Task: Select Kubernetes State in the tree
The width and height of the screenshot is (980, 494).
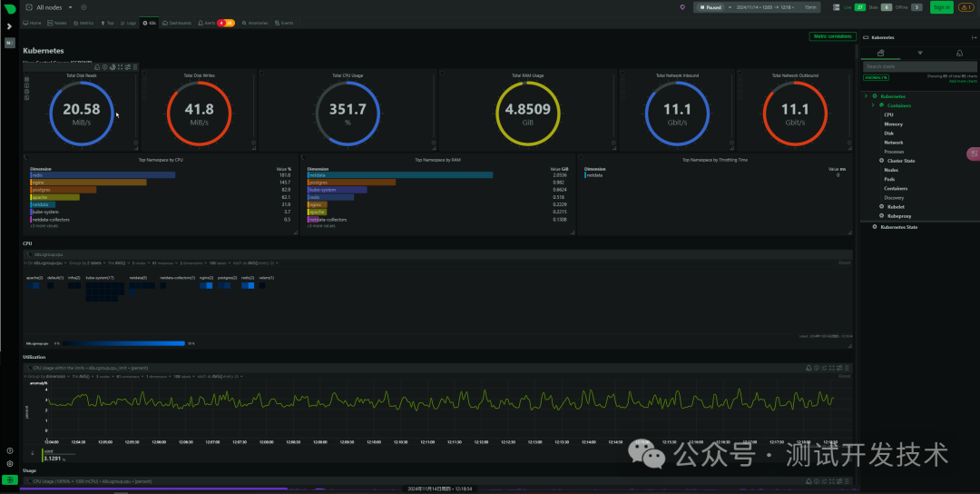Action: point(898,227)
